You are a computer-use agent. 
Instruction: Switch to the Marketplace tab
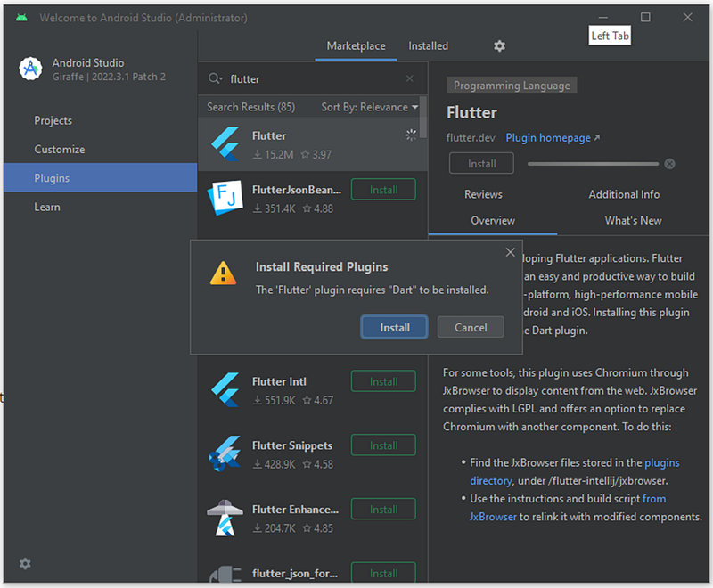356,46
